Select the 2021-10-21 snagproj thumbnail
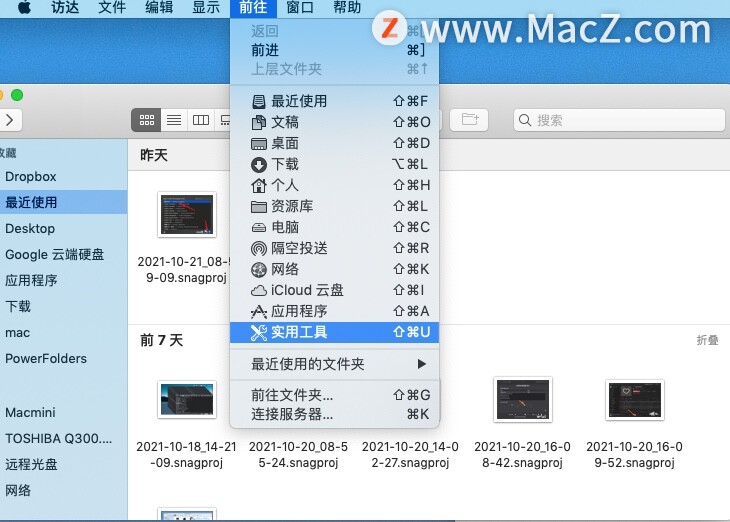730x522 pixels. (187, 215)
